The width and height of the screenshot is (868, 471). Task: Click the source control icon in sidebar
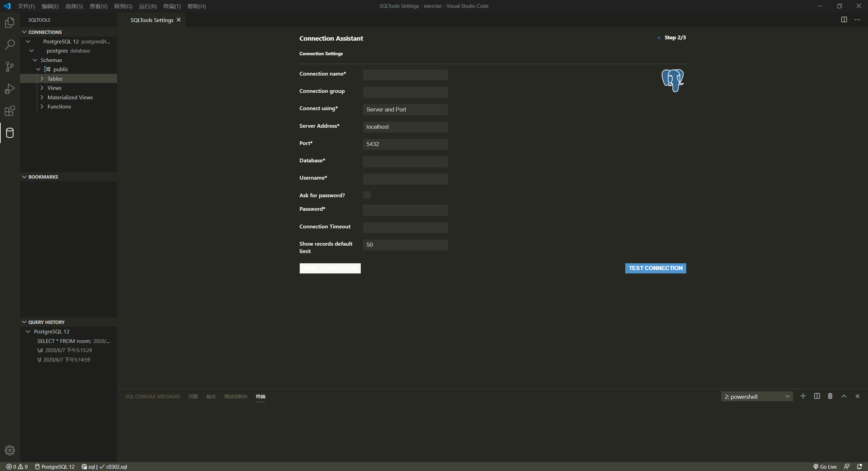tap(9, 67)
